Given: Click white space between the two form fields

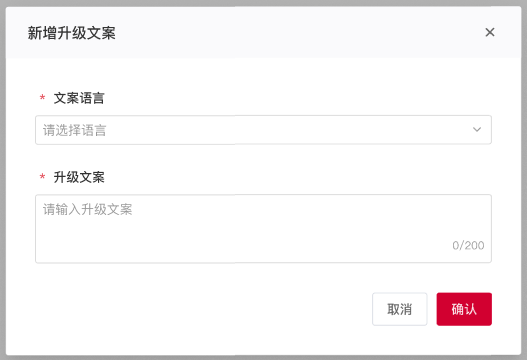Looking at the screenshot, I should click(263, 157).
